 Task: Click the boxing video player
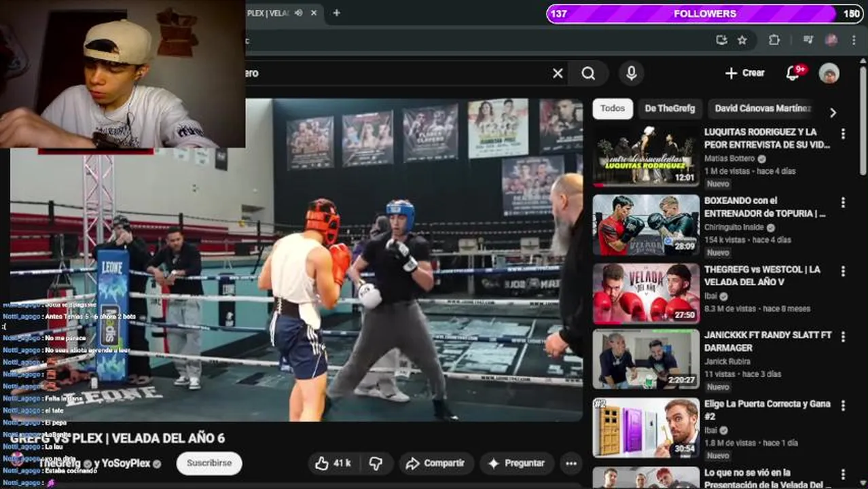(x=296, y=260)
